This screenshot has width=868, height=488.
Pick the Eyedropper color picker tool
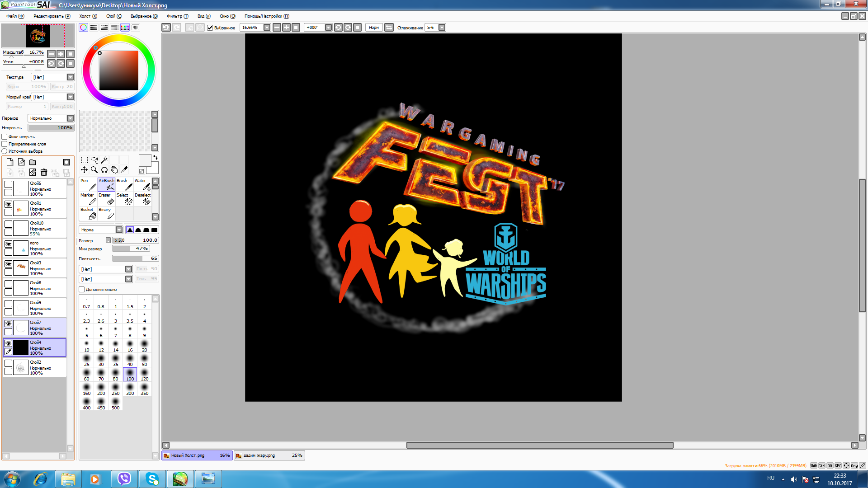click(124, 170)
